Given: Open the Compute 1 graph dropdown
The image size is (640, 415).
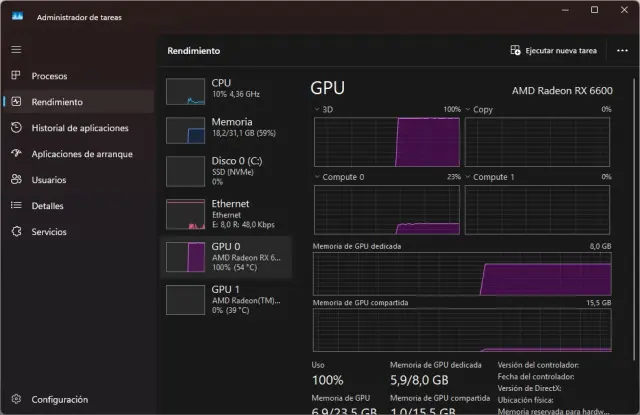Looking at the screenshot, I should pos(468,177).
